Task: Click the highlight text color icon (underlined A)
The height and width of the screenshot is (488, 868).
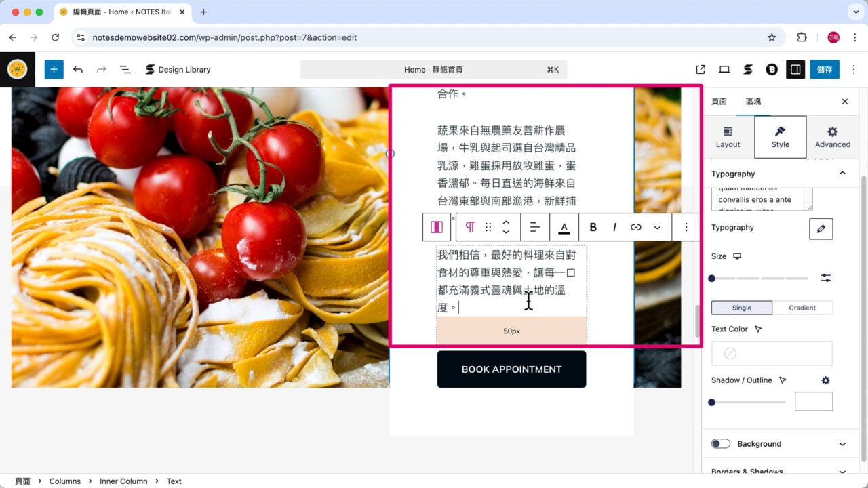Action: [564, 227]
